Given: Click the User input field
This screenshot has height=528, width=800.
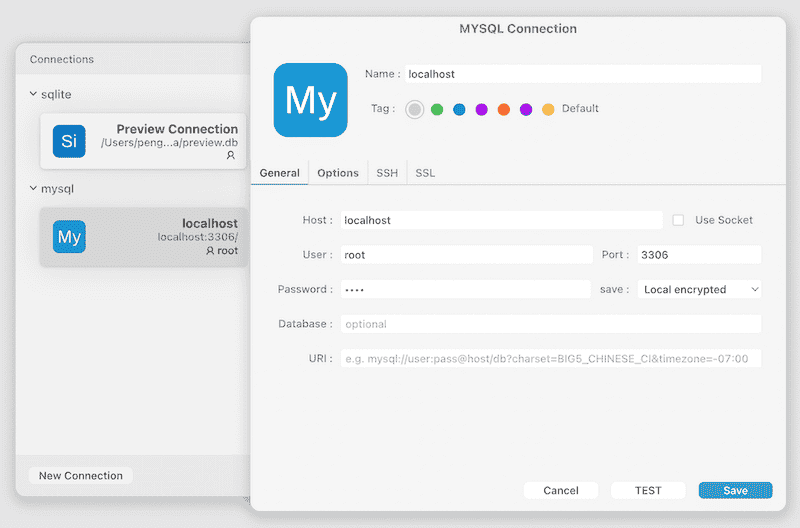Looking at the screenshot, I should (467, 255).
